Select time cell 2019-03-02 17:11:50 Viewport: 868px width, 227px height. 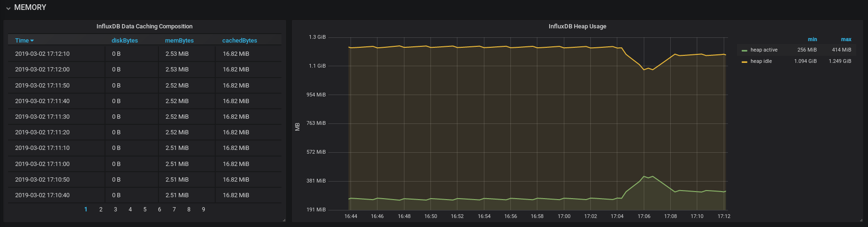pyautogui.click(x=42, y=86)
